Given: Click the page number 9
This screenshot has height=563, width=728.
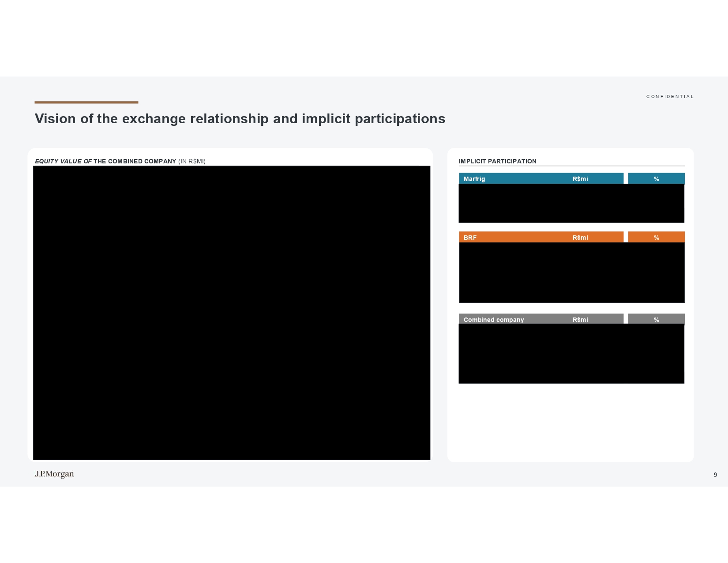Looking at the screenshot, I should [x=715, y=475].
